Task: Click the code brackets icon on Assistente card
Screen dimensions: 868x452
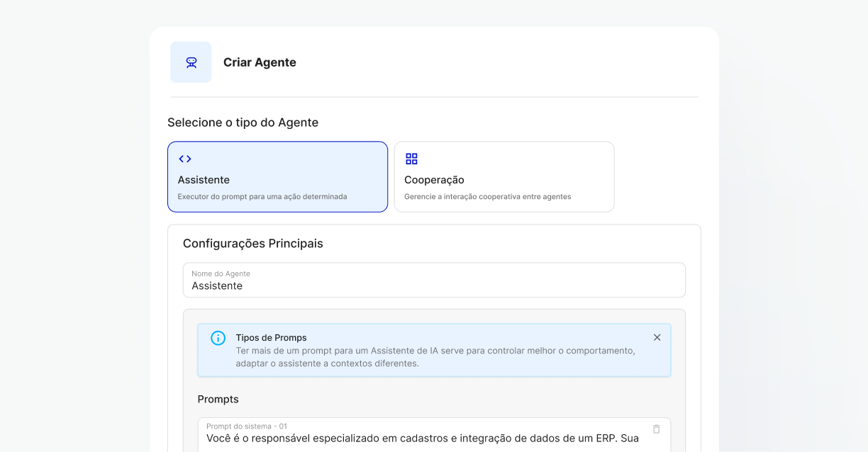Action: click(x=185, y=159)
